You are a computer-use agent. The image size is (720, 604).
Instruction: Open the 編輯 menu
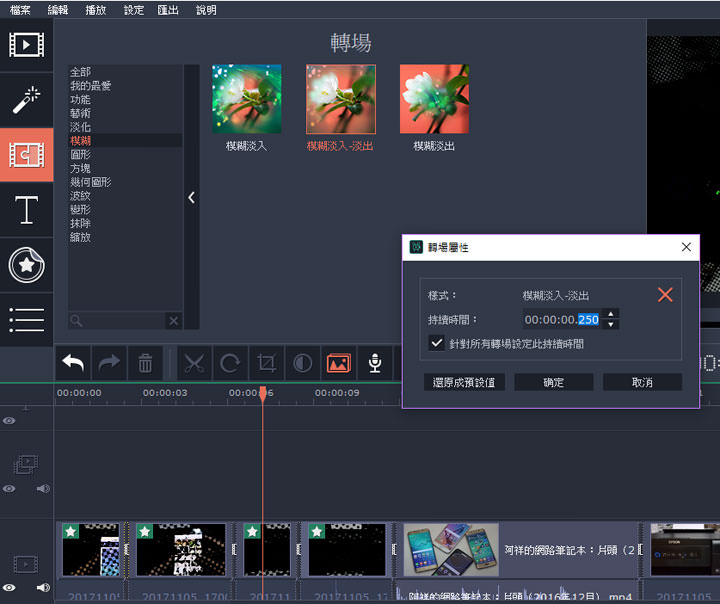58,10
